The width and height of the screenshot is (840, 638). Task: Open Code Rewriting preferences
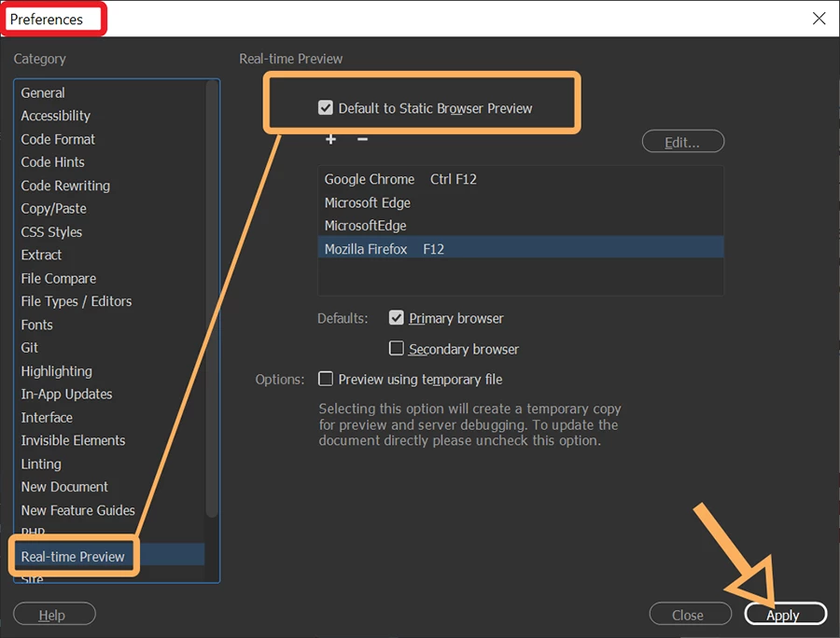pyautogui.click(x=65, y=186)
